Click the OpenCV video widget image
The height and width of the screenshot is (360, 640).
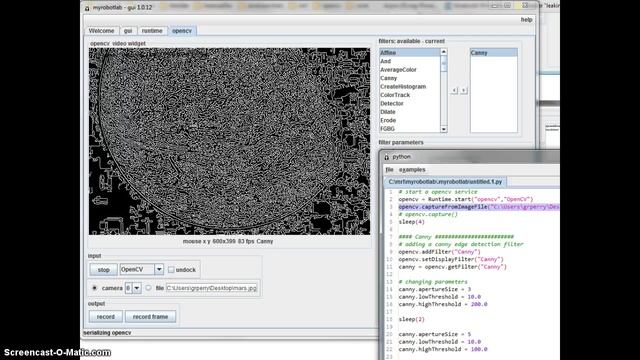pyautogui.click(x=229, y=141)
